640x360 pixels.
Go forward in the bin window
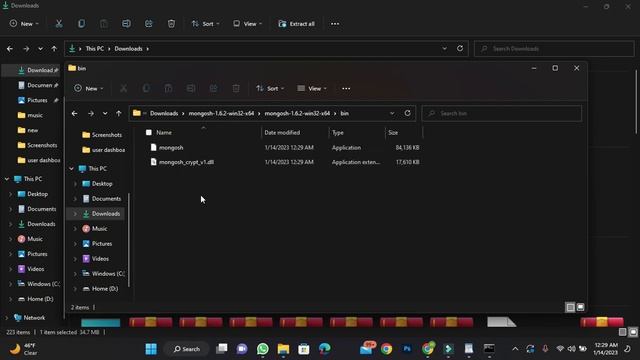coord(91,113)
